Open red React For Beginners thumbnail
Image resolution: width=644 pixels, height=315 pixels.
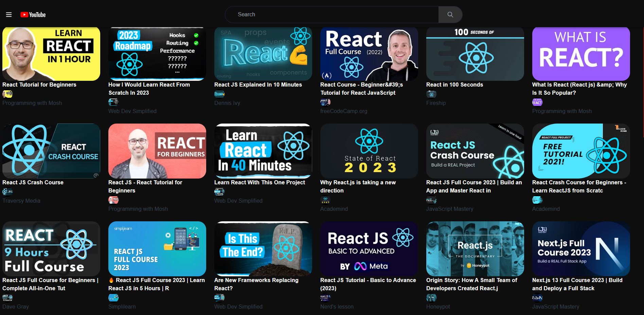[157, 151]
